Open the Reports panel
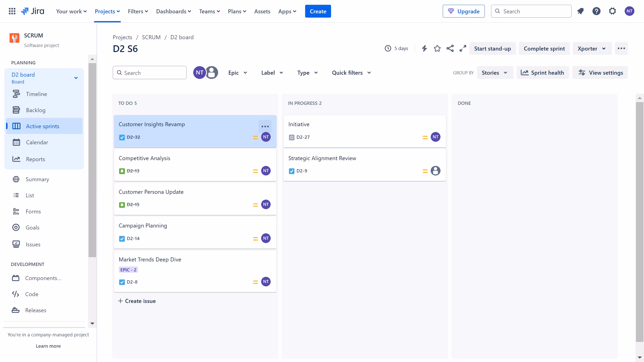Screen dimensions: 644x362 (35, 159)
